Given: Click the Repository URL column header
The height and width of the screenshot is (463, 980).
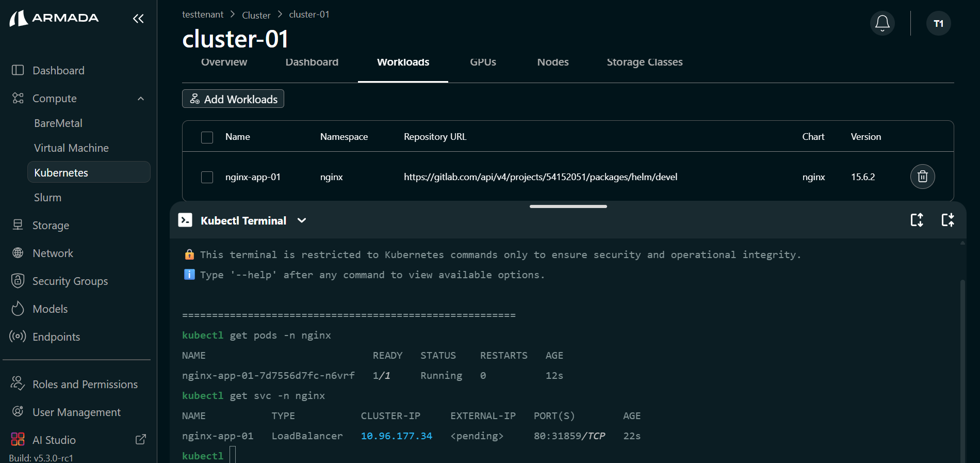Looking at the screenshot, I should (x=435, y=137).
